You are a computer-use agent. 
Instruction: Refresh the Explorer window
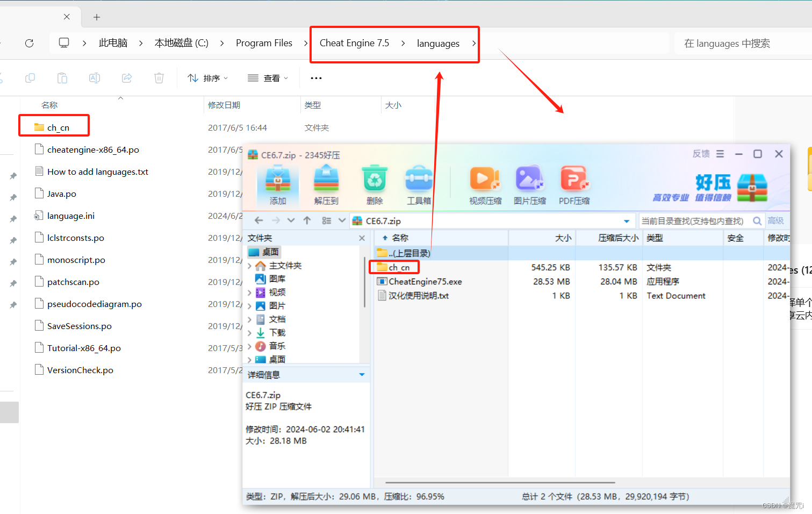[x=30, y=43]
